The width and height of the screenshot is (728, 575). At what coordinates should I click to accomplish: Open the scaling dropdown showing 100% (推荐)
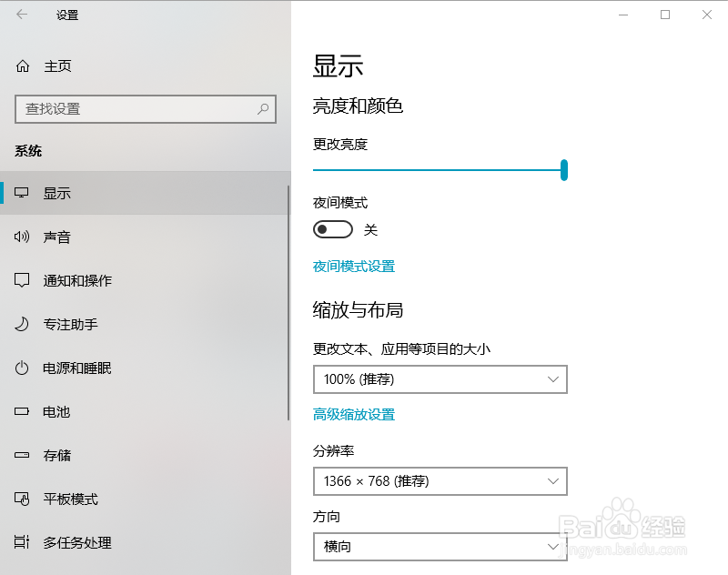pyautogui.click(x=440, y=379)
